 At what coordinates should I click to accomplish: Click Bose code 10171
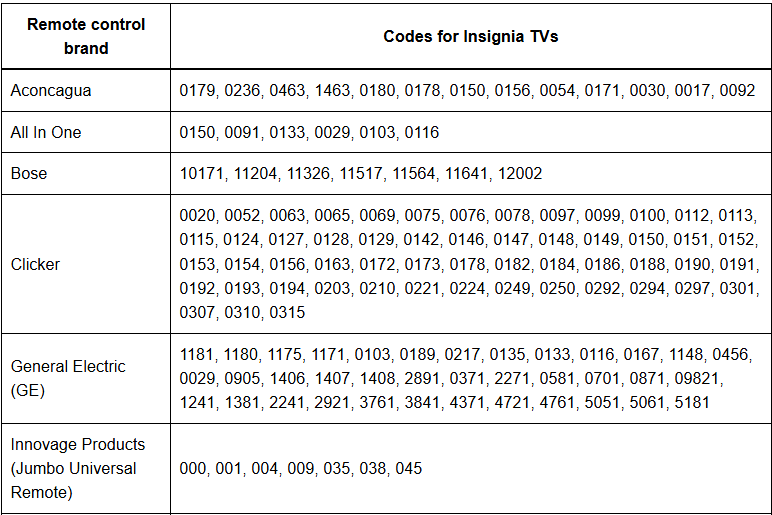click(202, 173)
